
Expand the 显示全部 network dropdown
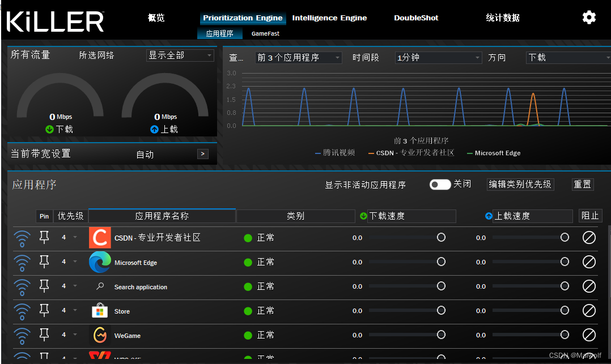[x=180, y=55]
